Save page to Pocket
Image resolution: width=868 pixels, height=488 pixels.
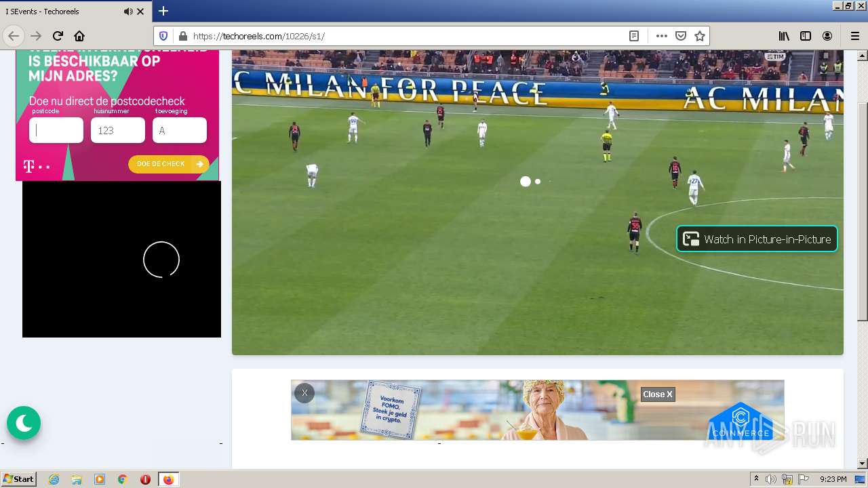click(681, 36)
